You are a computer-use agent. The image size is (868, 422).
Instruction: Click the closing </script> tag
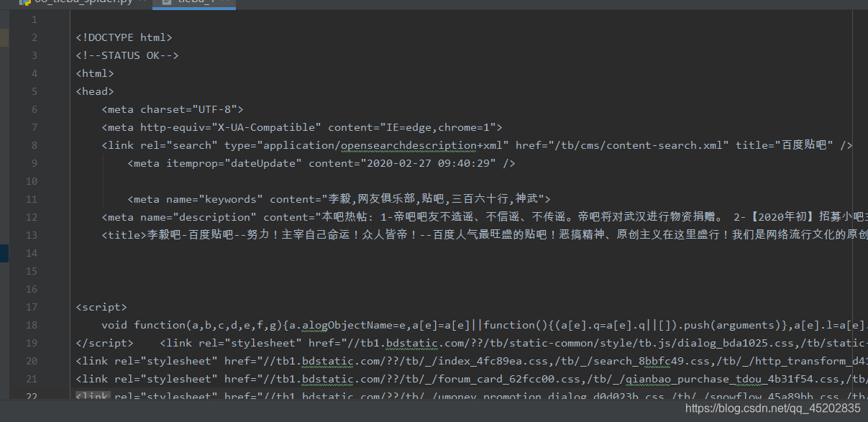tap(104, 343)
